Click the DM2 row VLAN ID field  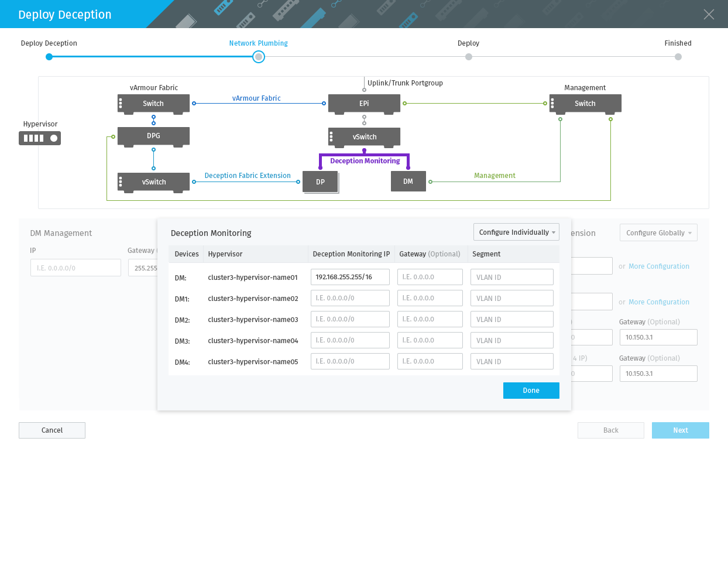pos(512,319)
